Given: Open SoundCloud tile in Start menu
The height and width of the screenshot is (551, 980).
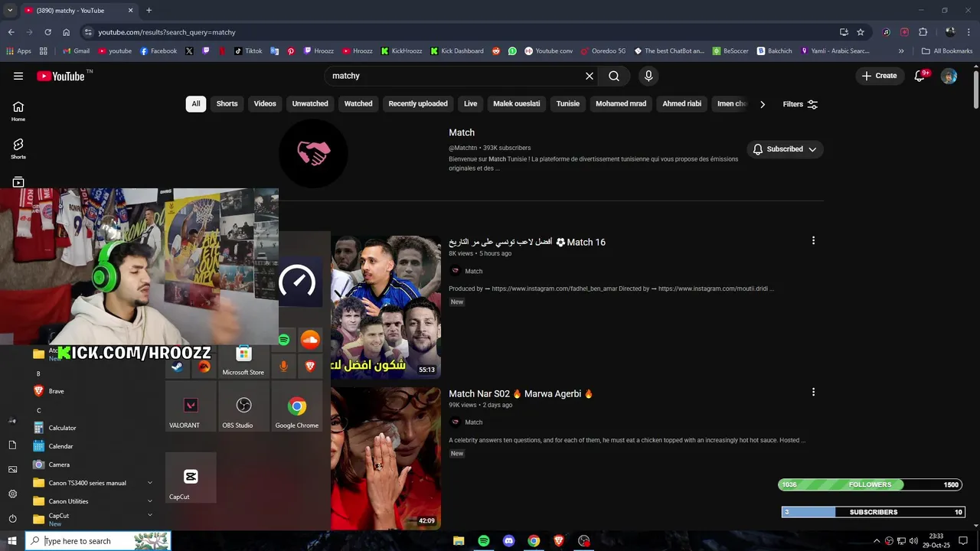Looking at the screenshot, I should tap(310, 340).
